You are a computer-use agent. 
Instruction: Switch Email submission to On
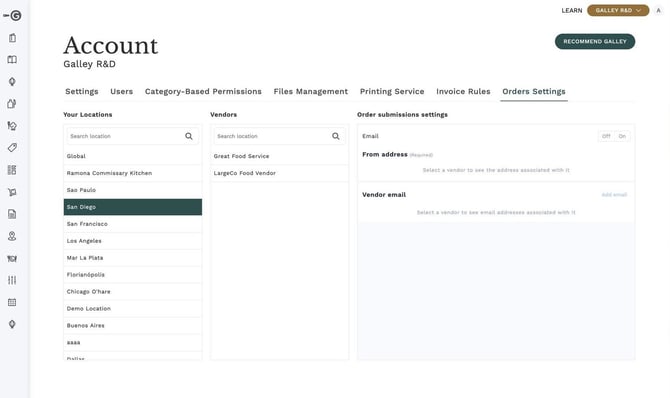[622, 136]
